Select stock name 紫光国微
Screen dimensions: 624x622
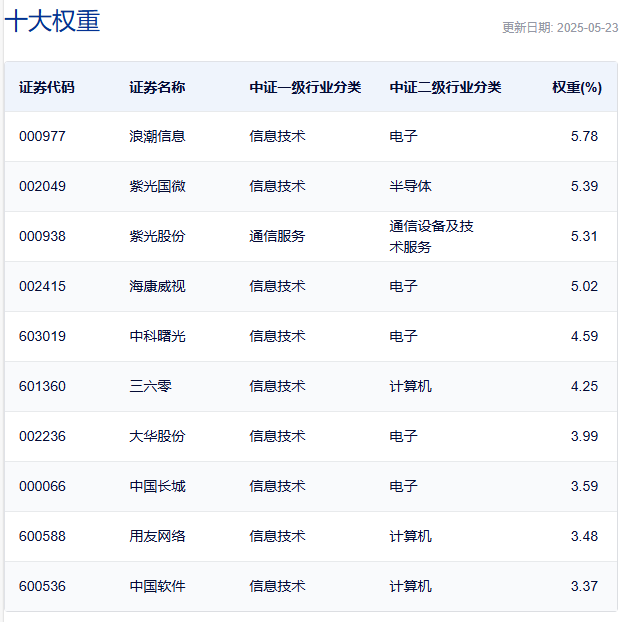point(157,186)
